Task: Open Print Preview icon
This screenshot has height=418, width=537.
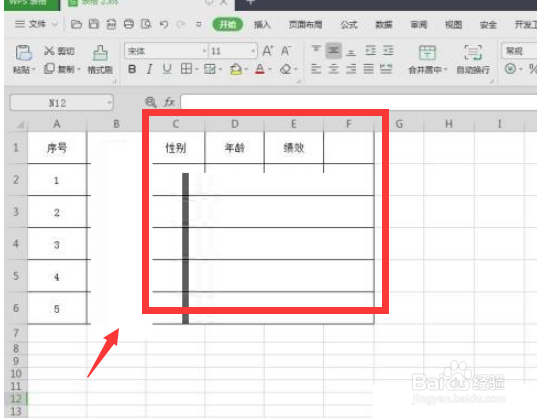Action: pos(147,24)
